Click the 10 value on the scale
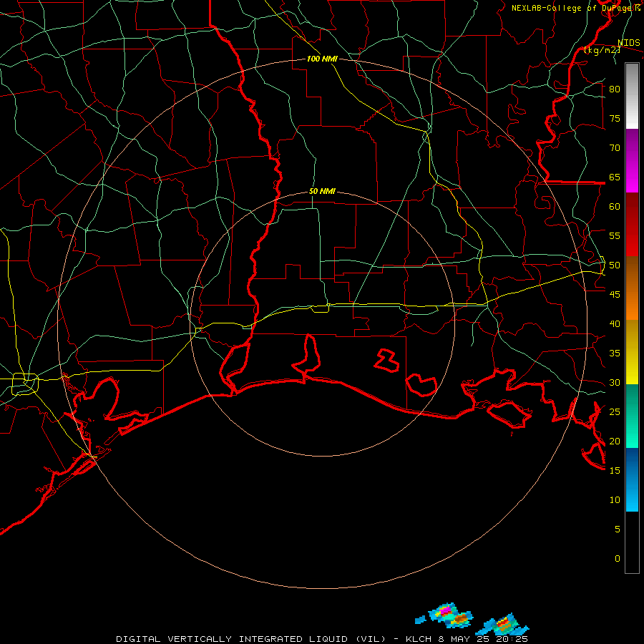Image resolution: width=644 pixels, height=644 pixels. click(x=615, y=500)
